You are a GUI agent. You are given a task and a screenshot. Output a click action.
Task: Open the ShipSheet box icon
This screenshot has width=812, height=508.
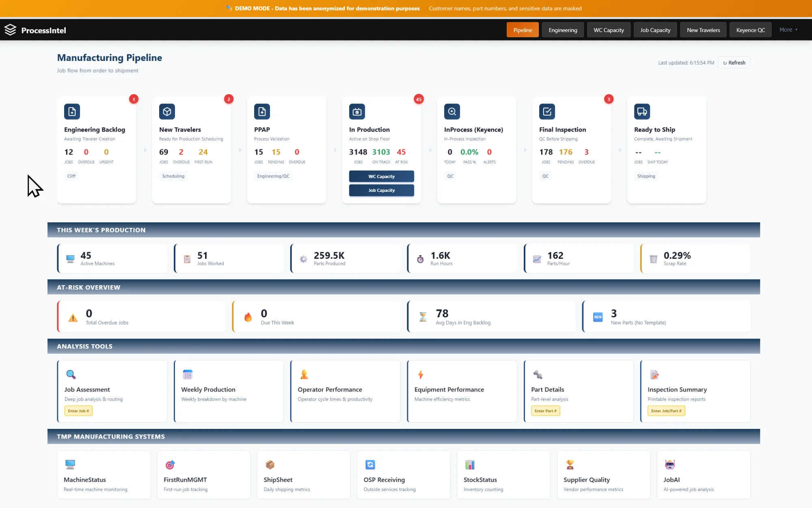(x=270, y=465)
